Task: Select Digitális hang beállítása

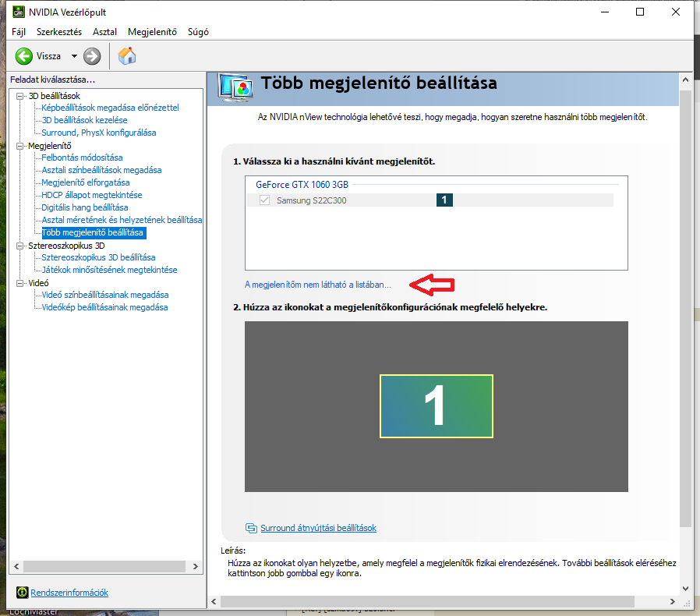Action: pyautogui.click(x=85, y=207)
